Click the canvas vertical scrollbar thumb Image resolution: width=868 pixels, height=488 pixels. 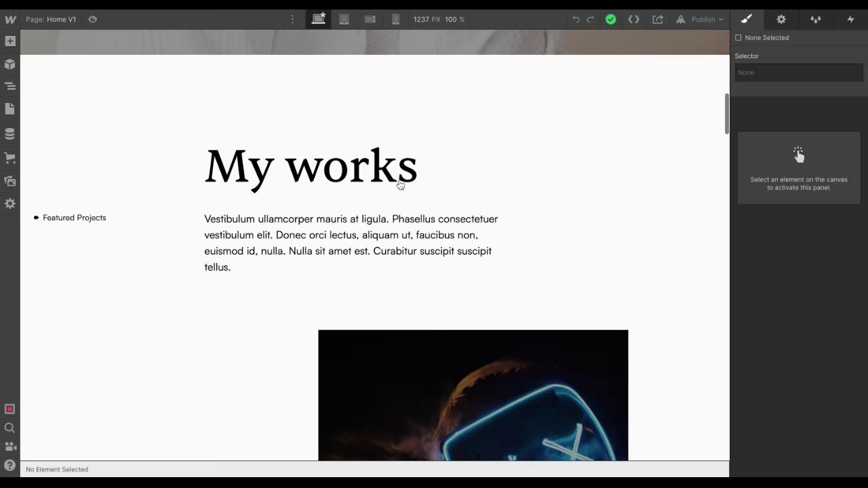(x=726, y=113)
